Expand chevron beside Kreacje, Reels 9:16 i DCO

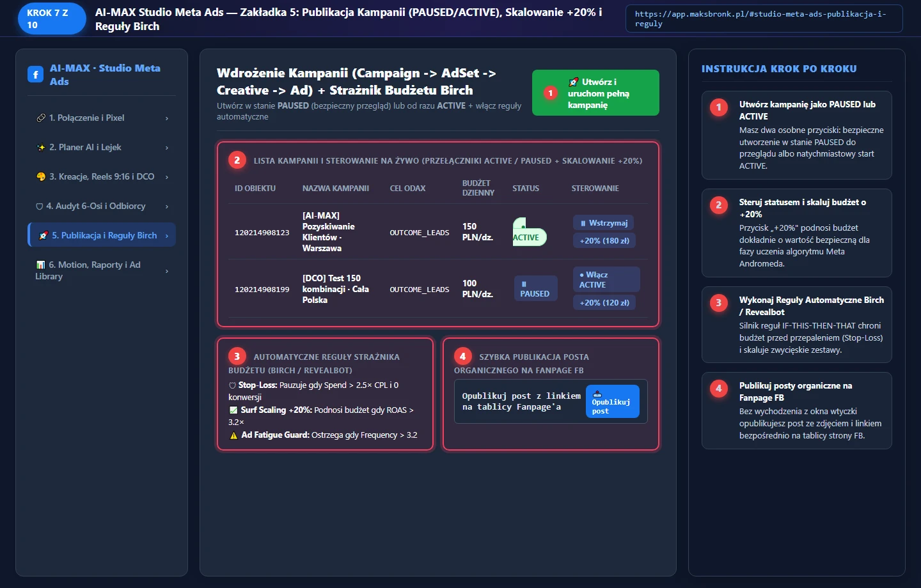tap(167, 177)
